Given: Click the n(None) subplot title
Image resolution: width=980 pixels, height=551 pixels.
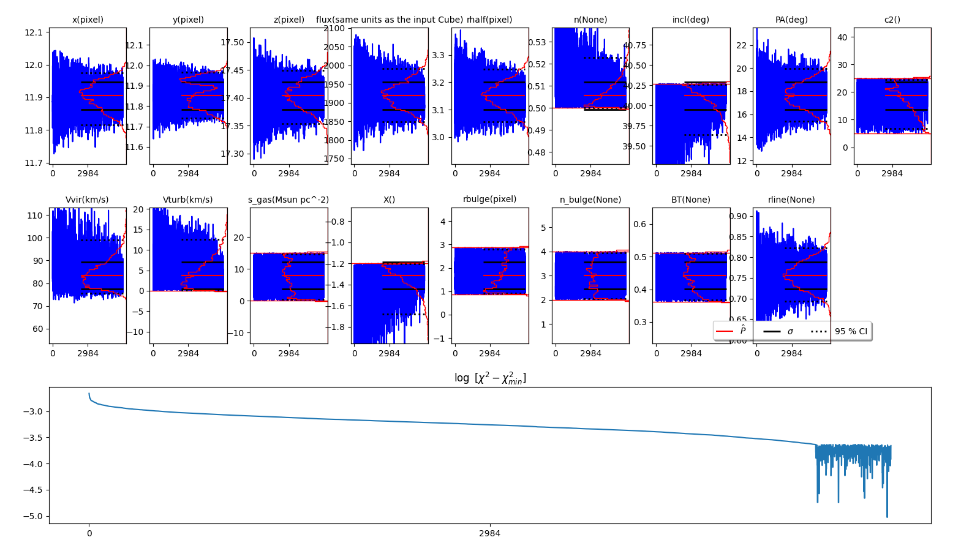Looking at the screenshot, I should [590, 20].
